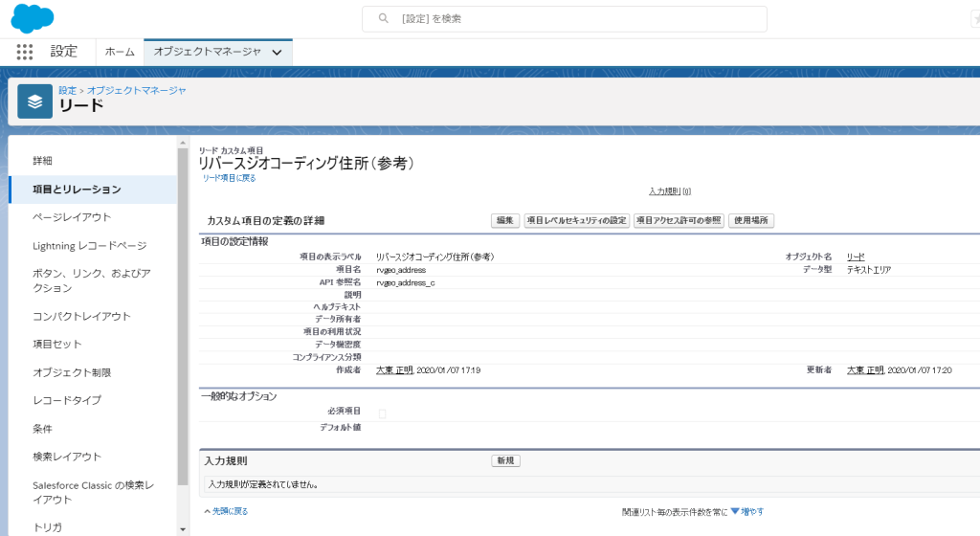Click the rvgeo_address value in 項目名 row
This screenshot has width=980, height=536.
click(401, 270)
